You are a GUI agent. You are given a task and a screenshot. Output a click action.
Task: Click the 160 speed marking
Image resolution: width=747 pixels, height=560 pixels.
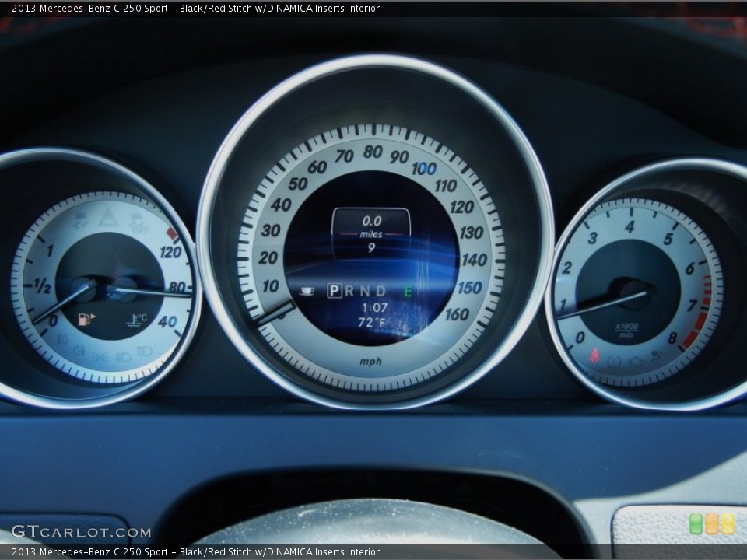click(x=458, y=315)
